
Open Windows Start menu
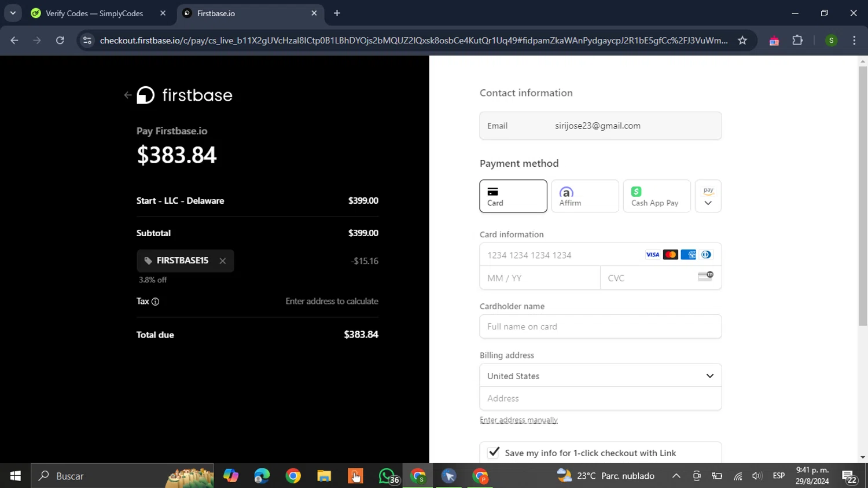[x=16, y=476]
